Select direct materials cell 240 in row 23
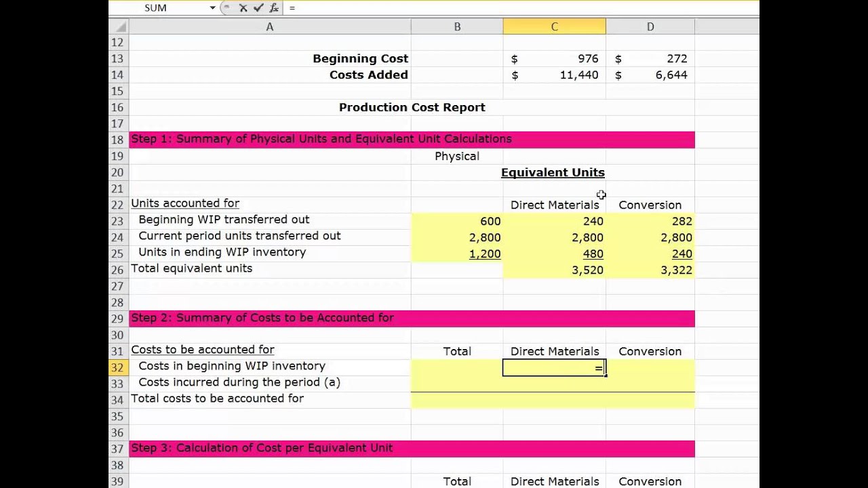The height and width of the screenshot is (488, 868). coord(554,221)
